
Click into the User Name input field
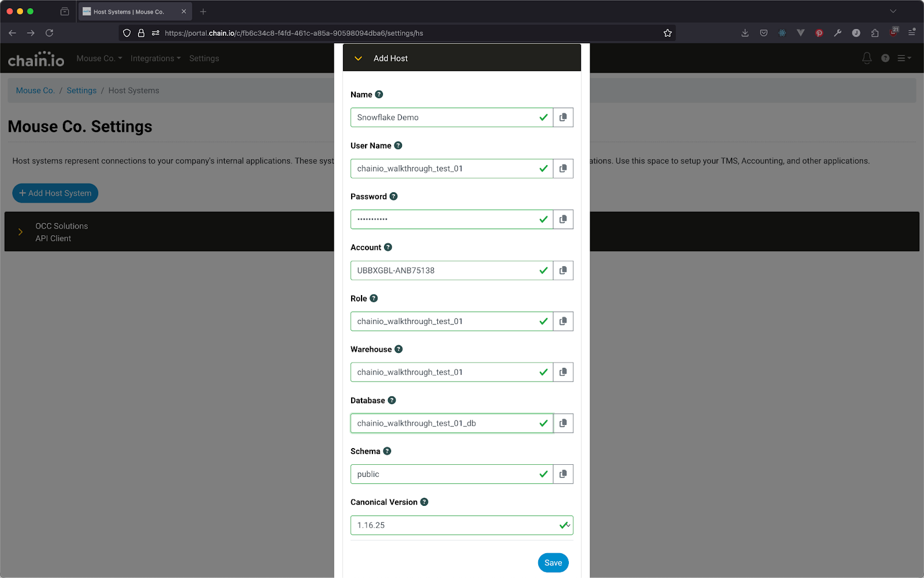point(452,169)
